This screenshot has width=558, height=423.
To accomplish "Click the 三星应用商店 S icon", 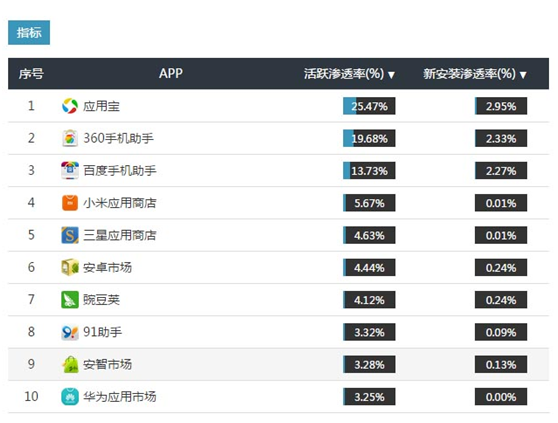I will click(x=70, y=235).
